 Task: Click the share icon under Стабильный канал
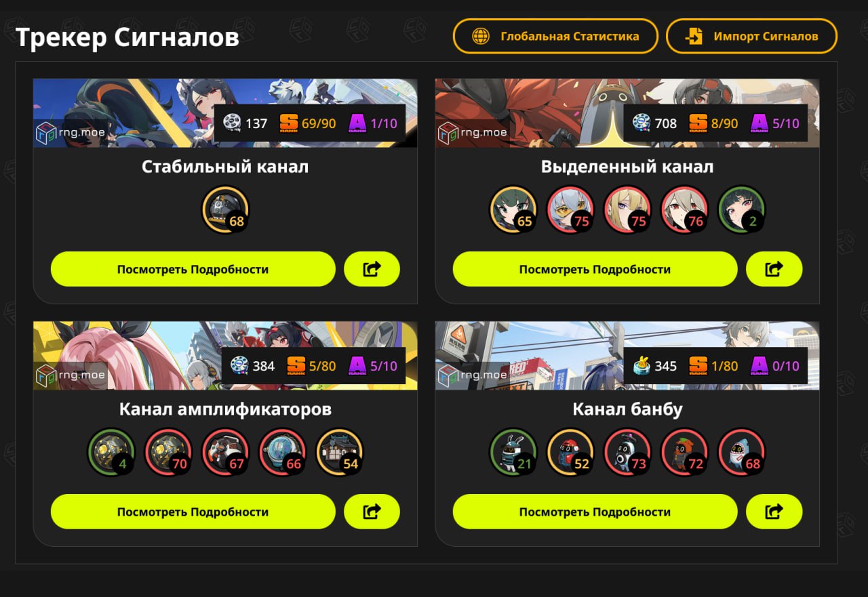[372, 269]
